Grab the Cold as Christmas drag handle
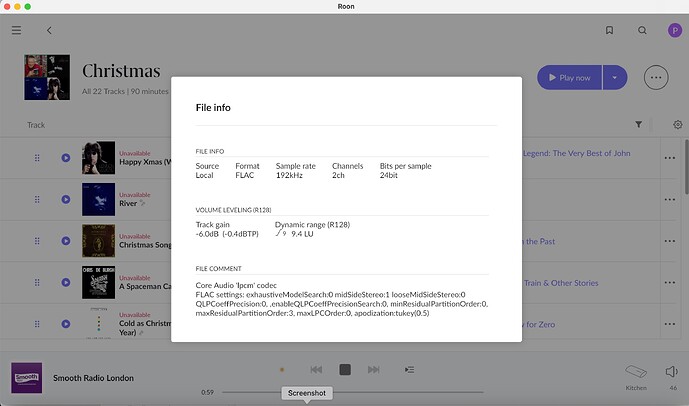 (37, 324)
